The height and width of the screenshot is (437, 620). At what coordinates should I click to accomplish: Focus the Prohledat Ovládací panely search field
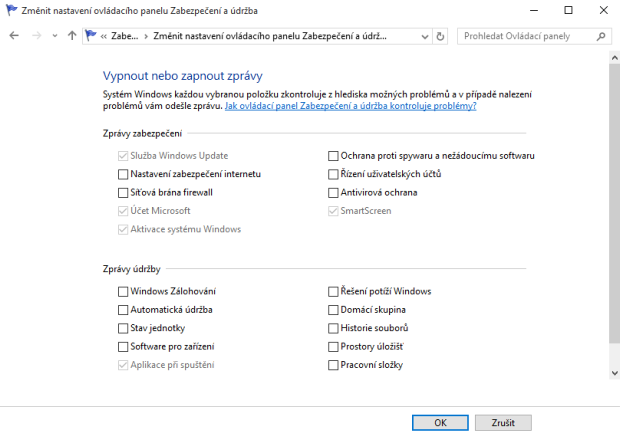(534, 36)
